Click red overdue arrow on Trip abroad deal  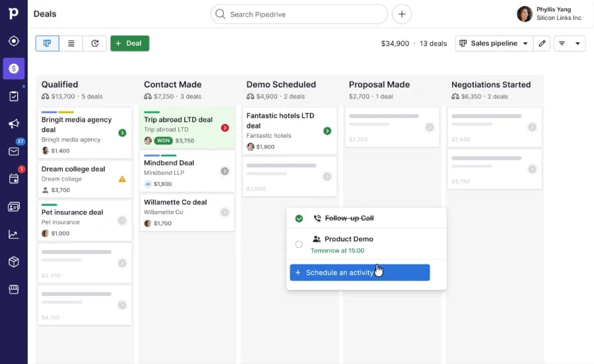(224, 128)
